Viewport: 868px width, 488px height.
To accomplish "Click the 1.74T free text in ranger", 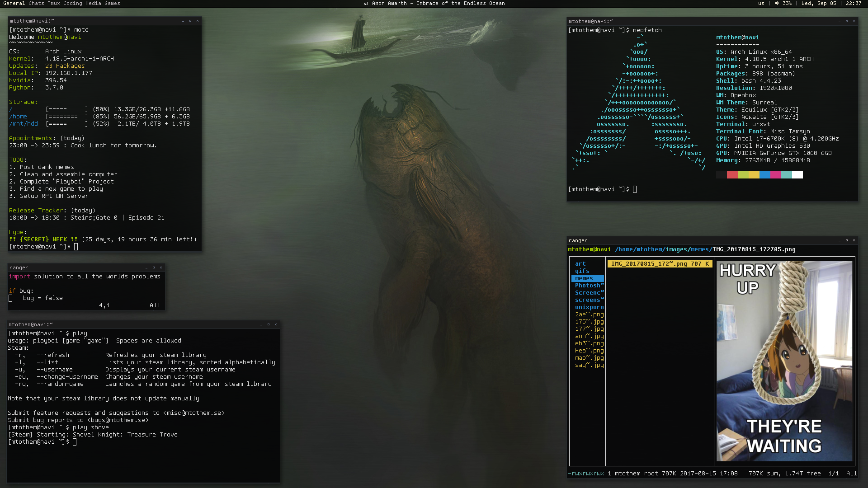I will 805,474.
